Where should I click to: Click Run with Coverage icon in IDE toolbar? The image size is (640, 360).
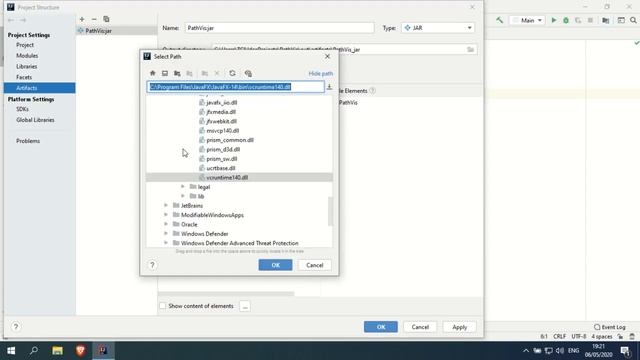pyautogui.click(x=578, y=20)
